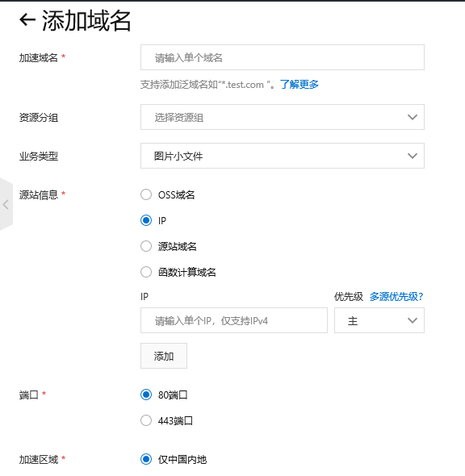
Task: Open the 业务类型 business type dropdown
Action: coord(283,156)
